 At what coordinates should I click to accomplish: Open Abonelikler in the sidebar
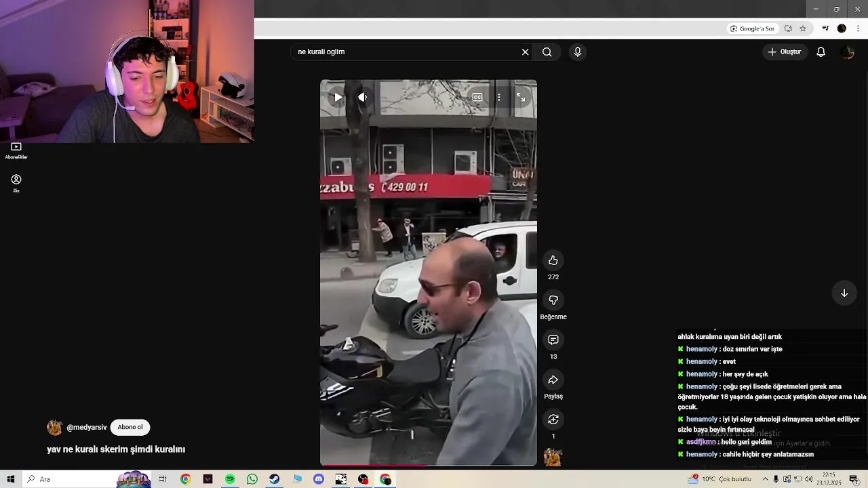click(x=16, y=150)
